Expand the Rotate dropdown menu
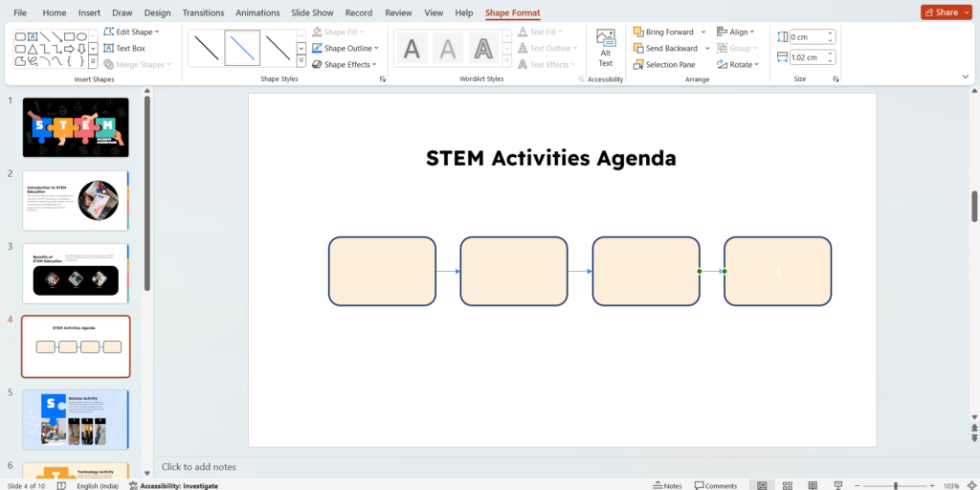 click(x=759, y=64)
